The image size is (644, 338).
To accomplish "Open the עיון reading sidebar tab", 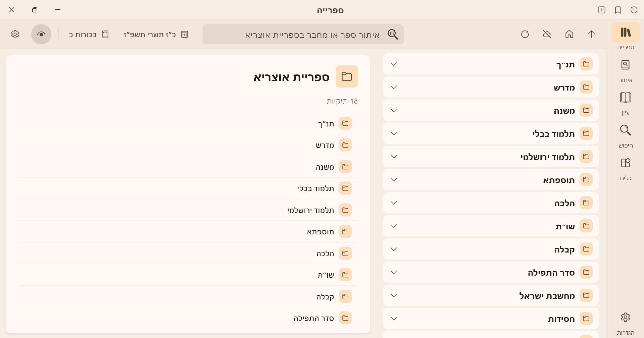I will (625, 103).
